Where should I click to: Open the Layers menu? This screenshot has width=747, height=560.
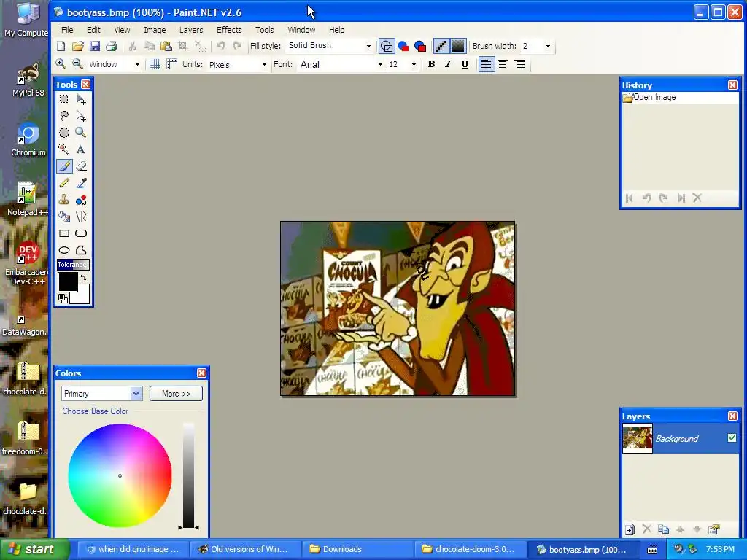[x=191, y=29]
